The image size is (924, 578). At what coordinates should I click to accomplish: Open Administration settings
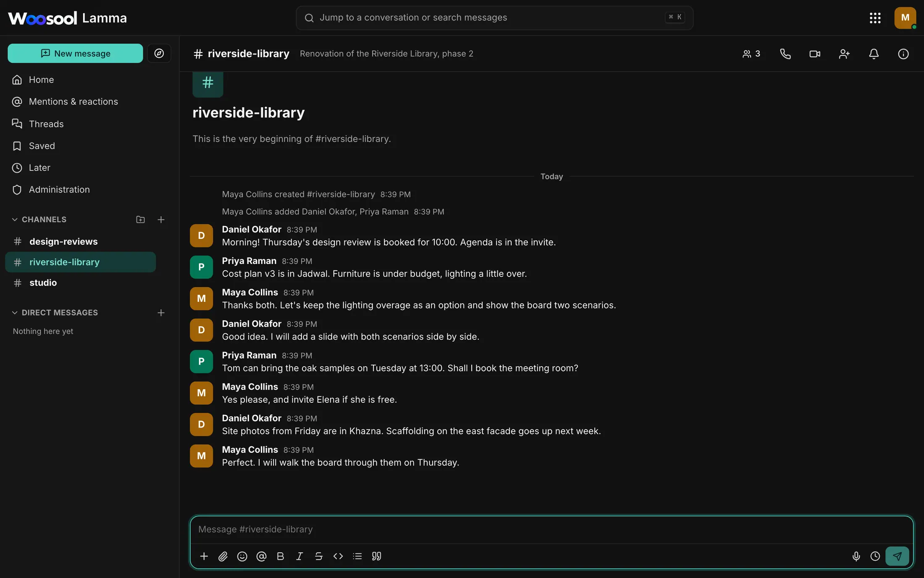click(89, 190)
